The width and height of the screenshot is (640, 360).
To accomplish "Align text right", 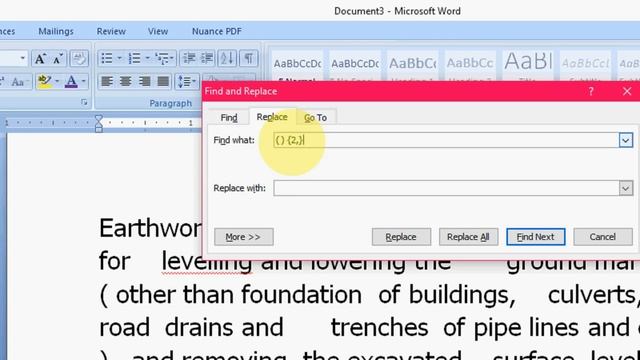I will 144,81.
